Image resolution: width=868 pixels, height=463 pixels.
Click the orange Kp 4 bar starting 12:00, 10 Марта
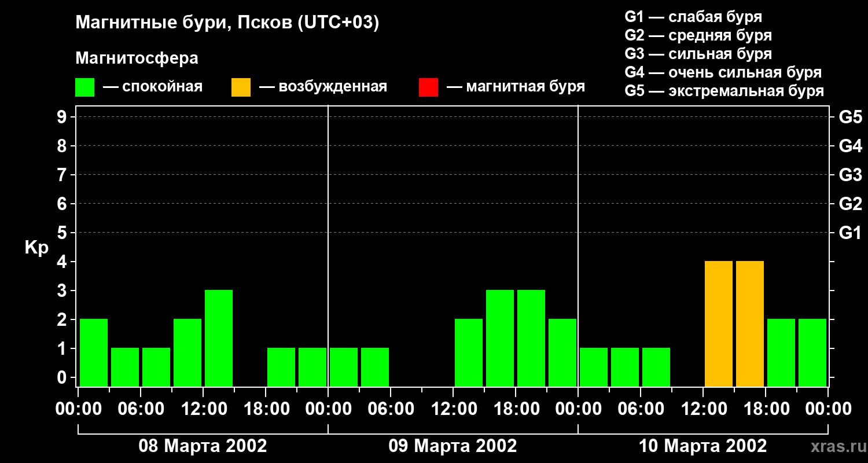(719, 324)
